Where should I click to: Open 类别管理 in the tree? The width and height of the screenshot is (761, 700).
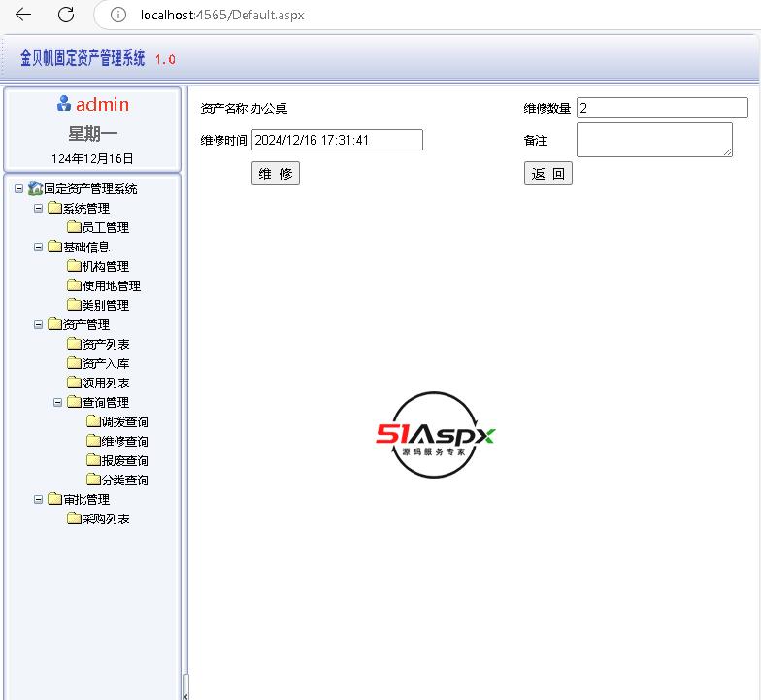tap(105, 305)
